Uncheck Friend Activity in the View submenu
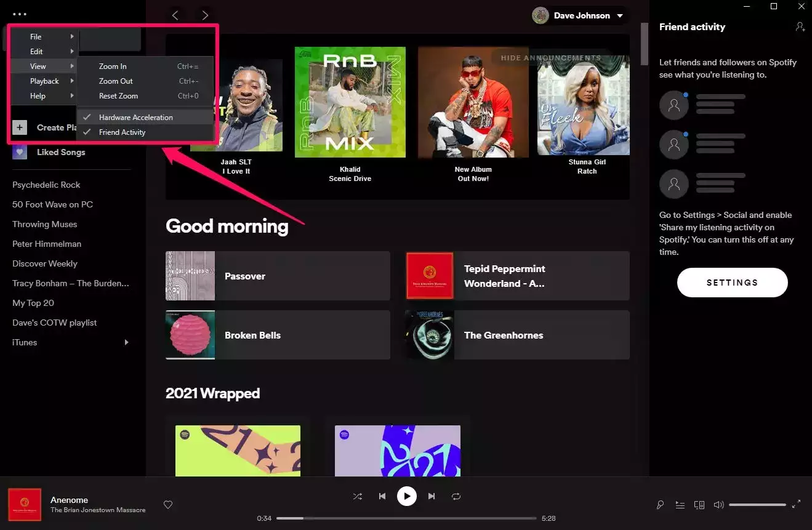812x530 pixels. click(122, 132)
